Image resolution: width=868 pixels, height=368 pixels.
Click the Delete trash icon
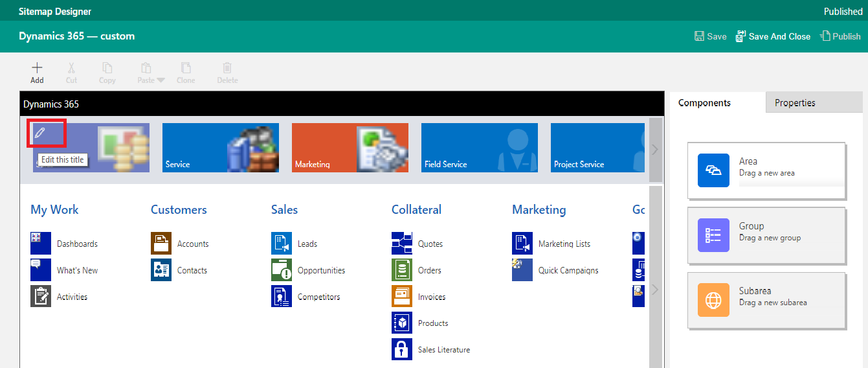(227, 67)
